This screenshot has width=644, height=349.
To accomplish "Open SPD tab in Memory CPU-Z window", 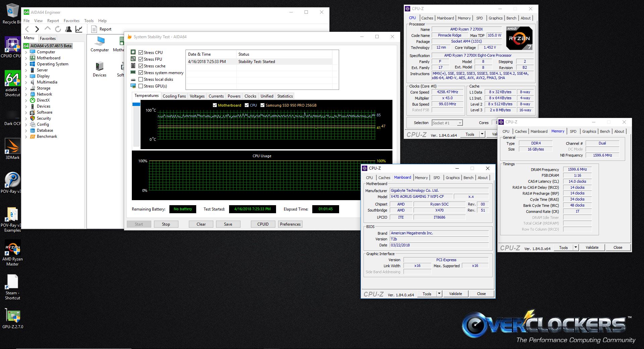I will pyautogui.click(x=573, y=131).
